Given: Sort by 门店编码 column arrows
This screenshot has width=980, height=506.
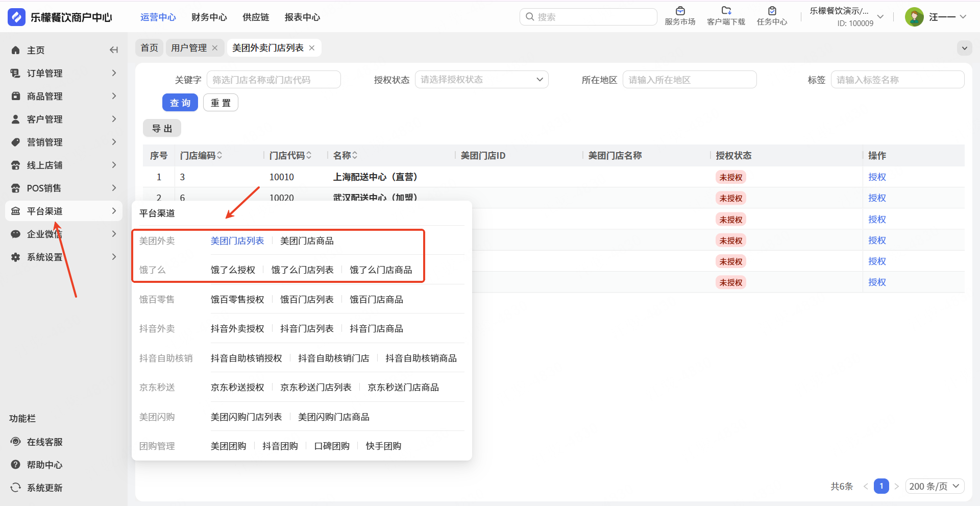Looking at the screenshot, I should point(219,155).
